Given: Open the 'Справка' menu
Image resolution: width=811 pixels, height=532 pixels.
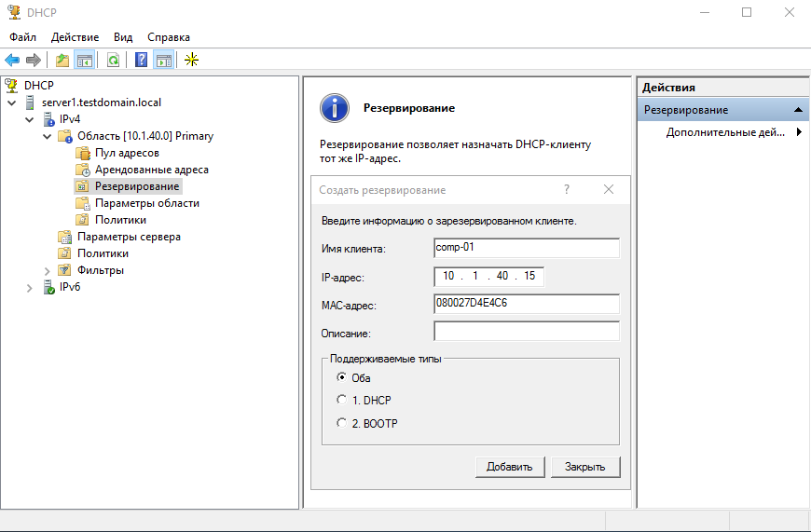Looking at the screenshot, I should point(169,37).
